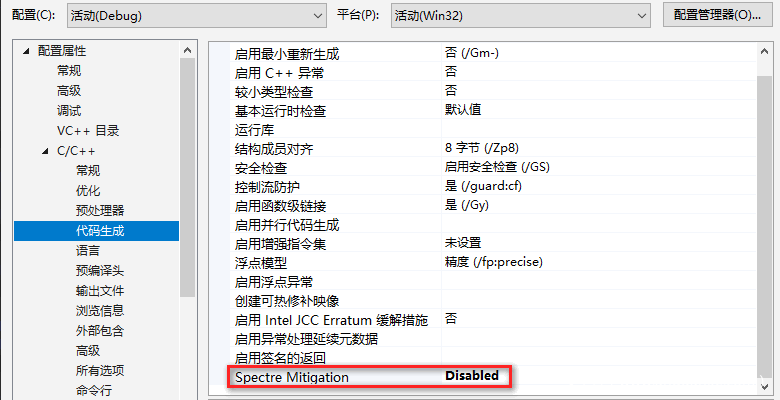
Task: Click 浮点模型 value fp:precise
Action: point(493,262)
